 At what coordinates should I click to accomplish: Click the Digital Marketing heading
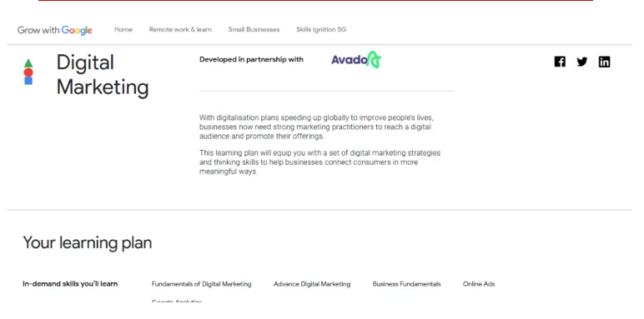[x=103, y=75]
